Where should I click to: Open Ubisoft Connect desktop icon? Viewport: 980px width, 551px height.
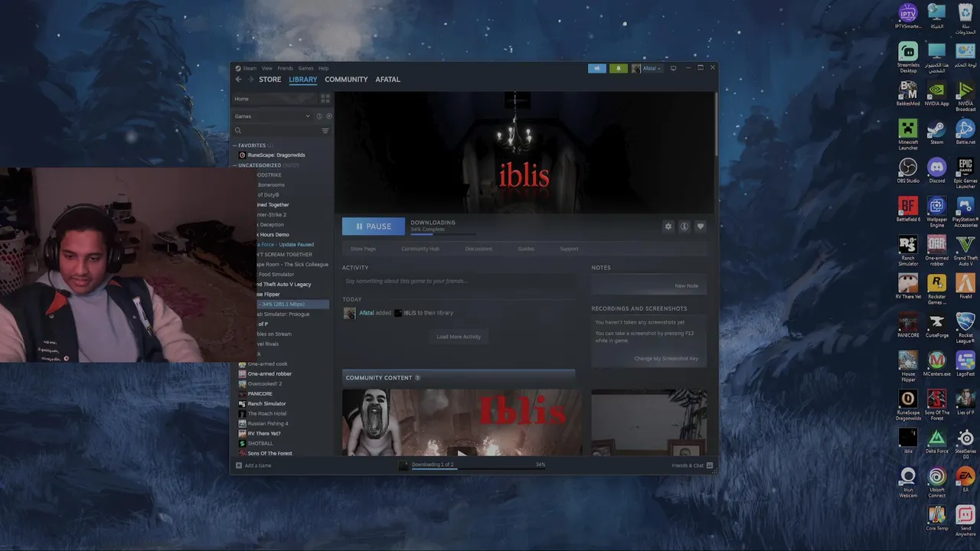[x=936, y=483]
